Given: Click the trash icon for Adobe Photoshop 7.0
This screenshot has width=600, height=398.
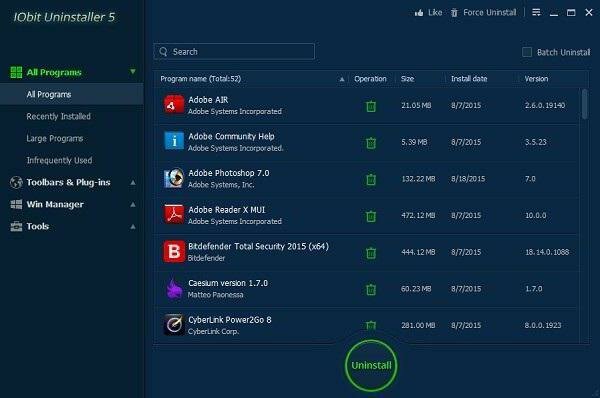Looking at the screenshot, I should click(x=371, y=179).
